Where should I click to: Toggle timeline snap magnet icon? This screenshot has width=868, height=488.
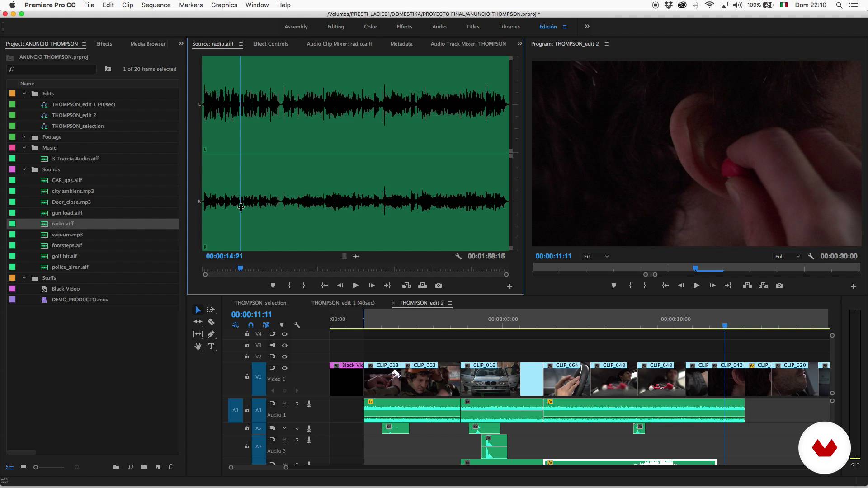[251, 325]
